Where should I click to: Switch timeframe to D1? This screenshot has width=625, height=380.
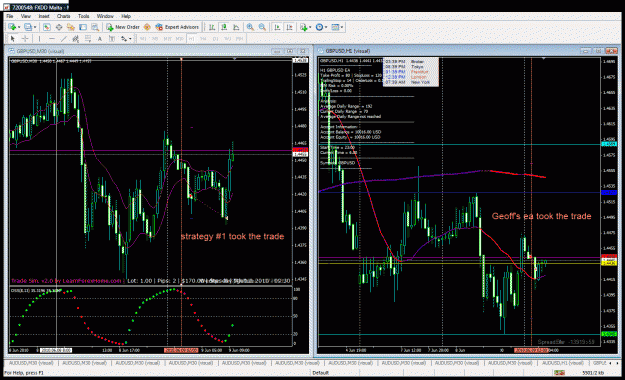[215, 39]
